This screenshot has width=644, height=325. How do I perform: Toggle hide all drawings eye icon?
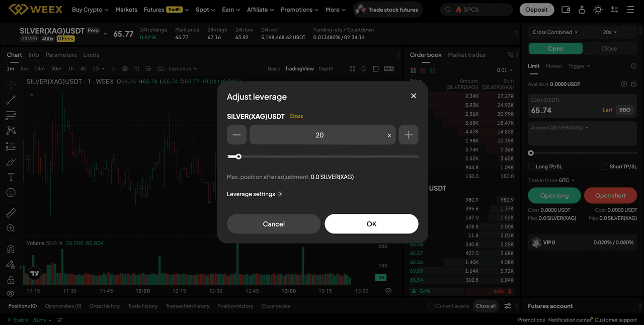click(11, 294)
